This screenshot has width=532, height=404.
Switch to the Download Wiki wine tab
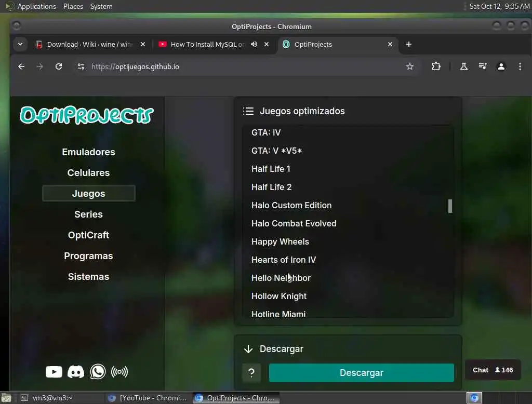90,45
